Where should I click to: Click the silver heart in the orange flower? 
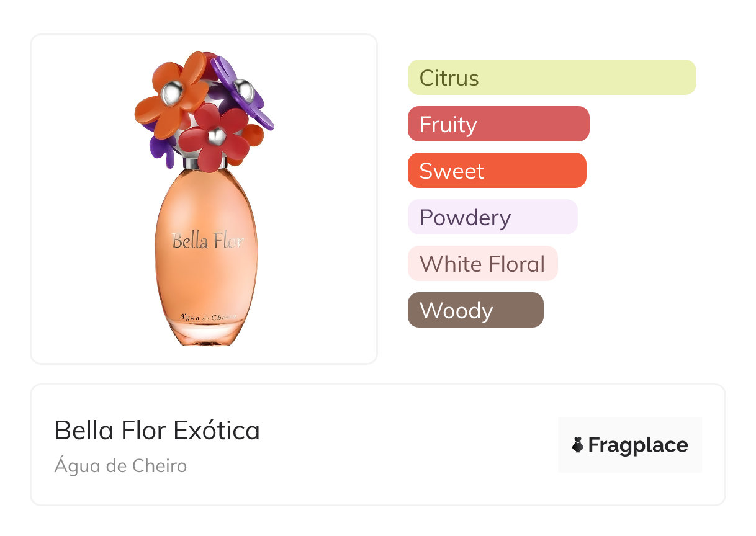pyautogui.click(x=169, y=94)
